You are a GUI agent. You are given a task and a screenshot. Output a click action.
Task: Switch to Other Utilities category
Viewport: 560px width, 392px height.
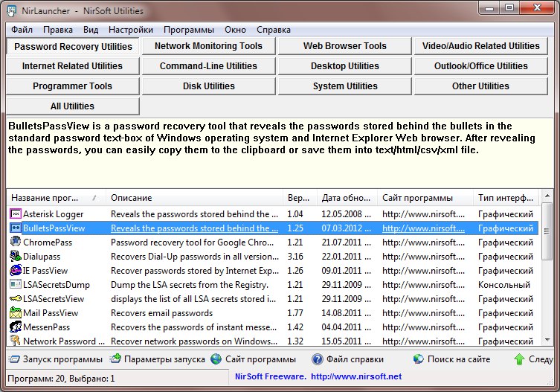tap(480, 86)
